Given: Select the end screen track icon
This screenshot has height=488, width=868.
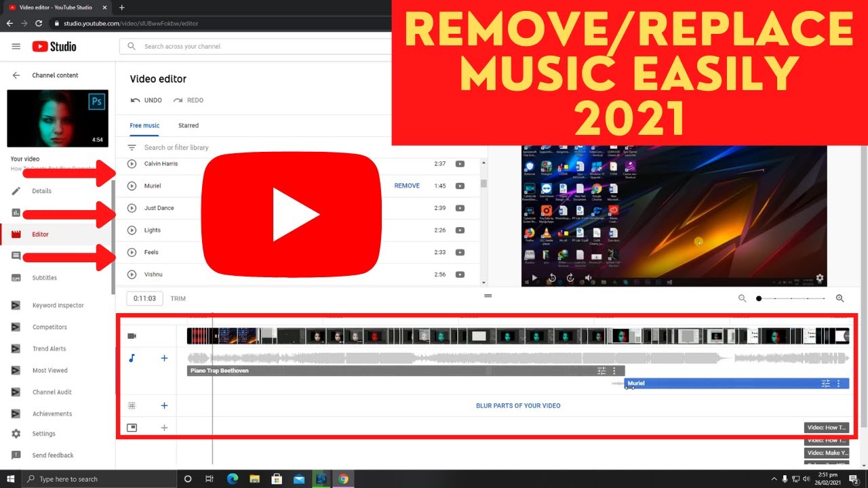Looking at the screenshot, I should tap(132, 428).
